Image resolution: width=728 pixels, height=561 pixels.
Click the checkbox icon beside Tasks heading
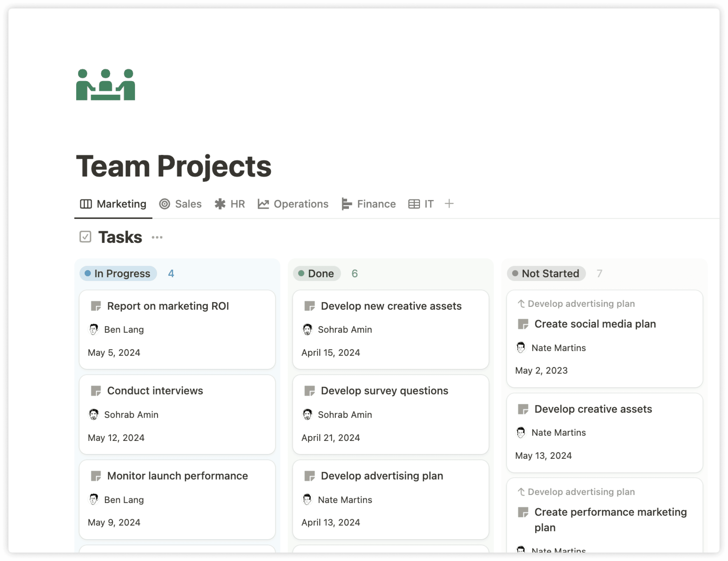click(85, 237)
